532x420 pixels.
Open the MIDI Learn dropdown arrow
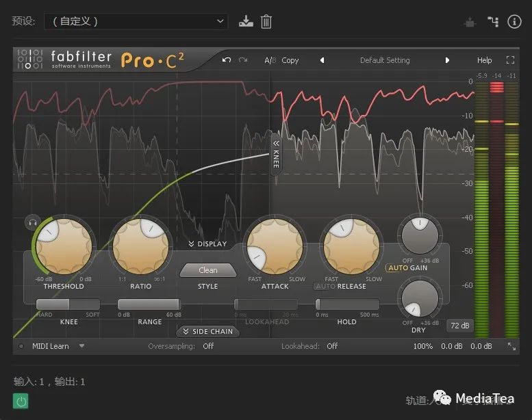click(x=81, y=346)
